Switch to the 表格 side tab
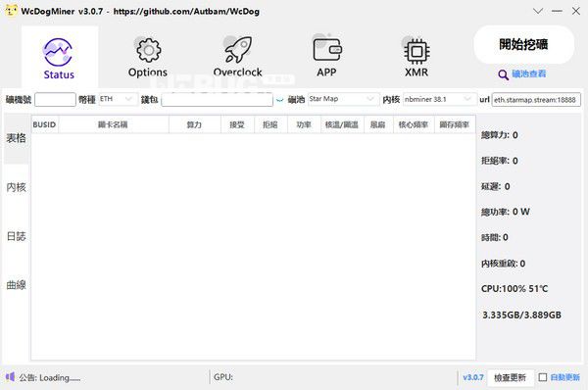 (x=16, y=138)
